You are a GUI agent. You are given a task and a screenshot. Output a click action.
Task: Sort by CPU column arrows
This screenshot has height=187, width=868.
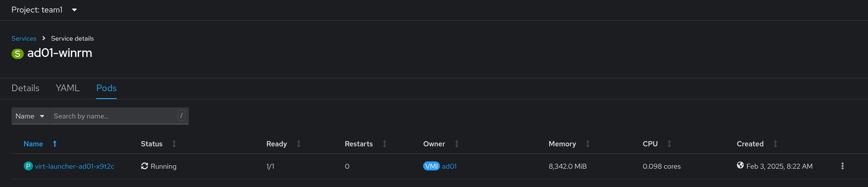669,144
